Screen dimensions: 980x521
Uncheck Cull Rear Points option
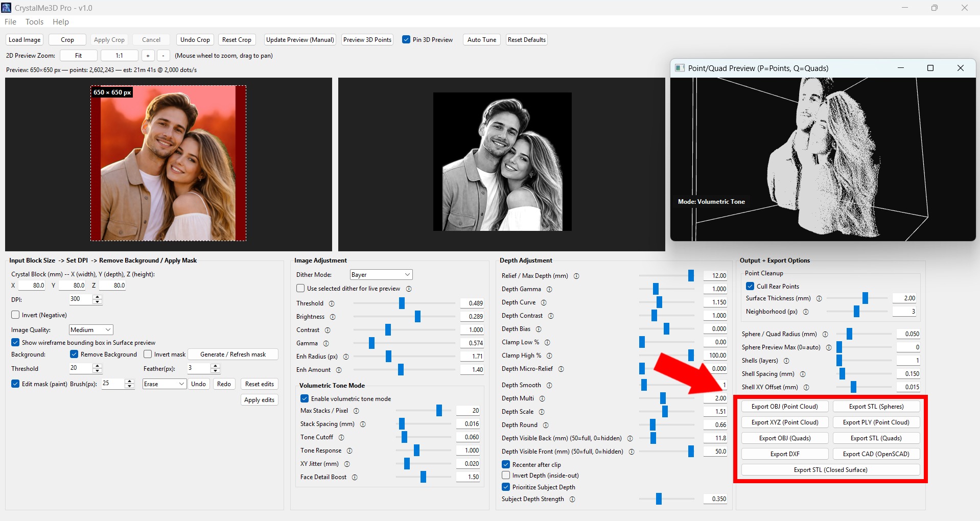click(750, 287)
